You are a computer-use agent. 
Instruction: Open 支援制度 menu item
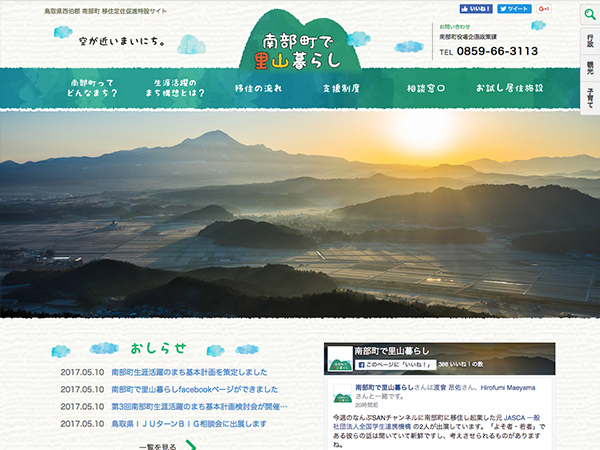pos(341,88)
